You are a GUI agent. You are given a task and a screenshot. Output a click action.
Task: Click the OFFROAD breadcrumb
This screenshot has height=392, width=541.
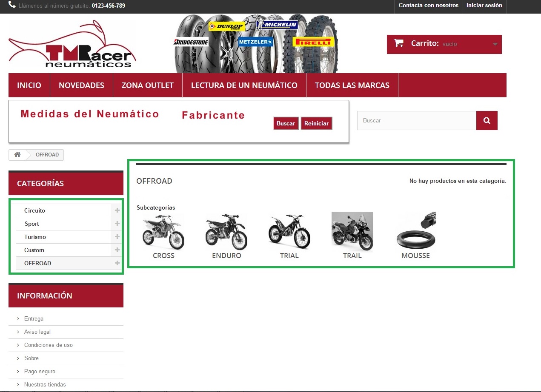[x=47, y=154]
